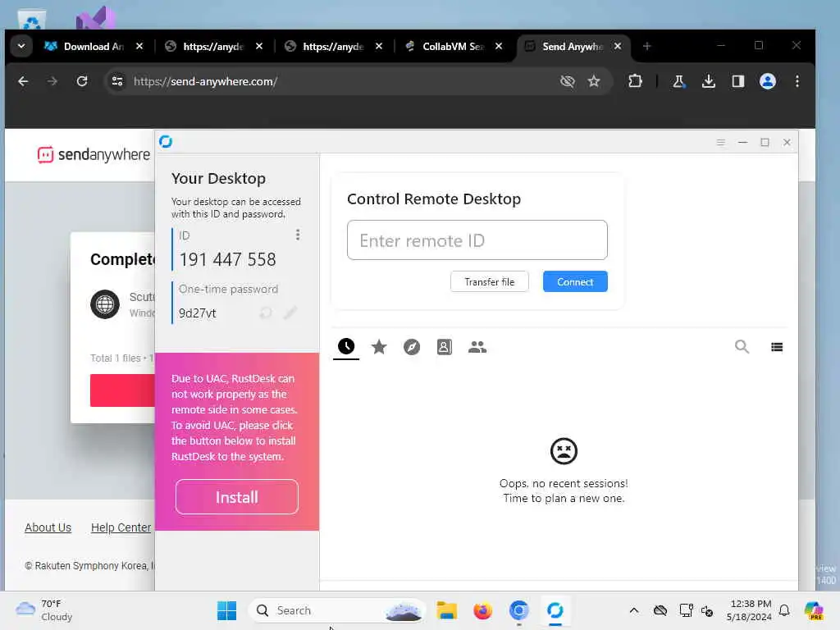Edit the one-time password with pencil
Screen dimensions: 840x630
(290, 313)
